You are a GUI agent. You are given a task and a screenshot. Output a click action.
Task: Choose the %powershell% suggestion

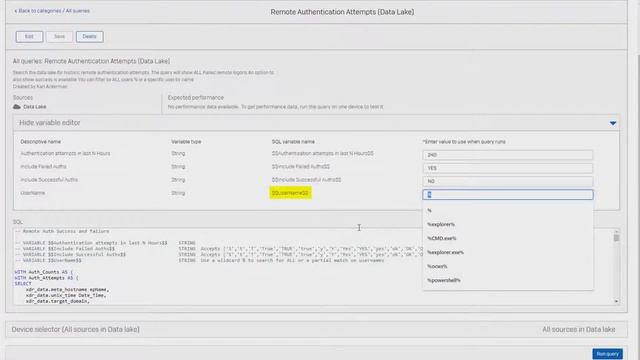[x=508, y=280]
